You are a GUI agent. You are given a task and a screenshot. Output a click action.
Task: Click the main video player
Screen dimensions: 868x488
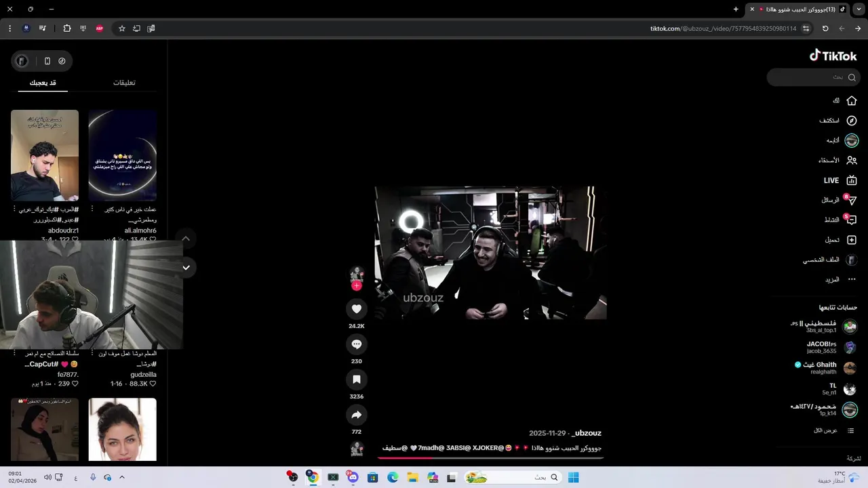[490, 253]
